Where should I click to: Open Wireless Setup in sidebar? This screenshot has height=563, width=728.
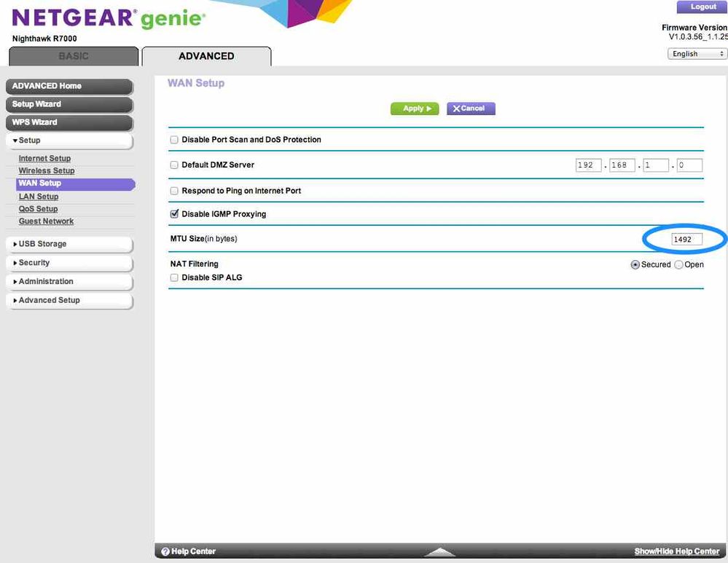point(47,171)
